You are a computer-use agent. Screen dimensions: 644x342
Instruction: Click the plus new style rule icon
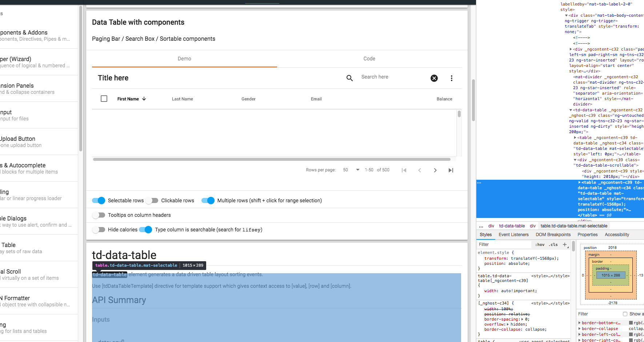click(565, 244)
